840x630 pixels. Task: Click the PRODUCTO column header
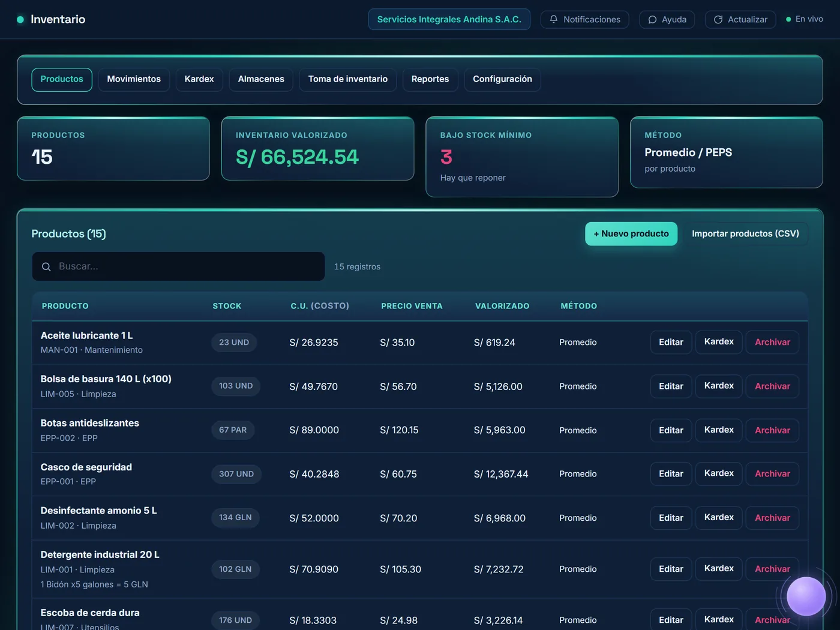[x=65, y=306]
